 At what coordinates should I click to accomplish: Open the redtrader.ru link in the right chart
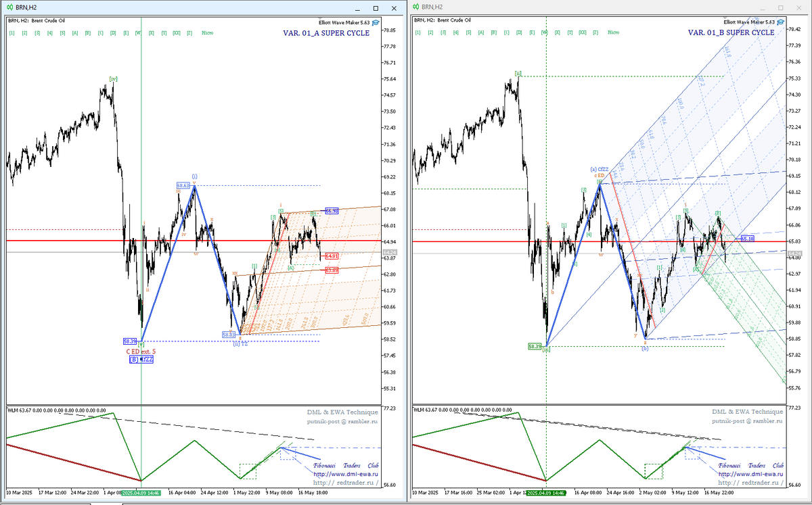point(750,483)
